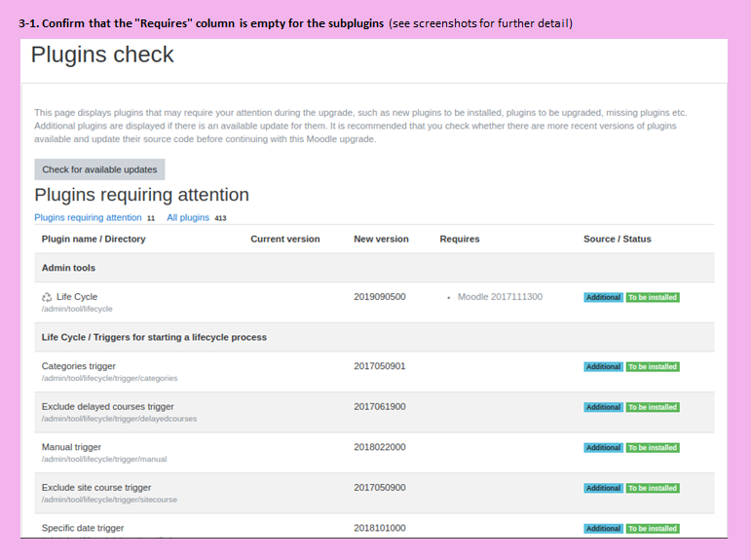Click the Plugins requiring attention heading
751x560 pixels.
click(142, 195)
